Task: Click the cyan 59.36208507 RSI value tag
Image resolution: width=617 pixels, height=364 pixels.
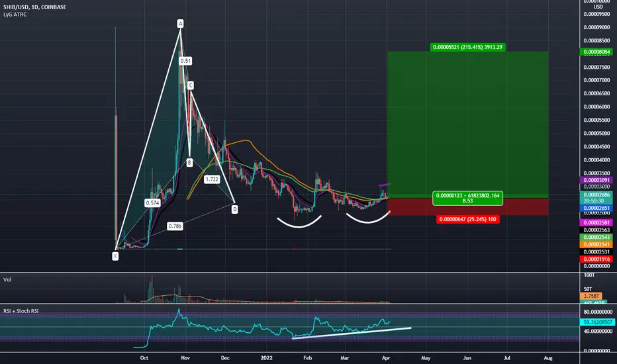Action: (597, 322)
